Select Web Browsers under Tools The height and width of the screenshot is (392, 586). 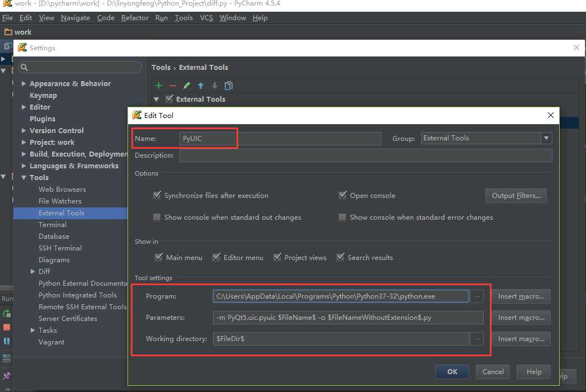(62, 190)
